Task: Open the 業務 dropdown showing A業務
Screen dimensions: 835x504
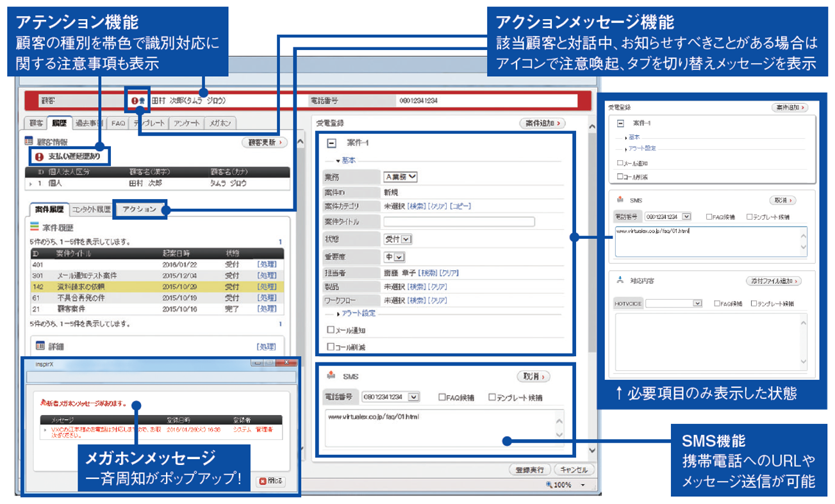Action: click(401, 177)
